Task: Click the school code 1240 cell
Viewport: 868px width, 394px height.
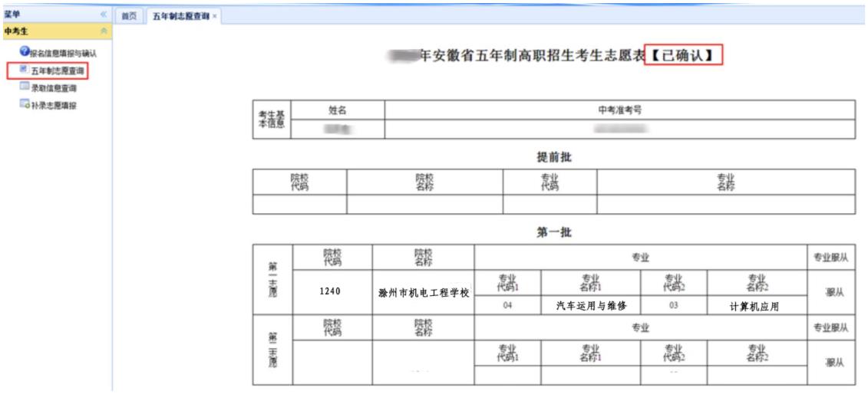Action: pos(332,291)
